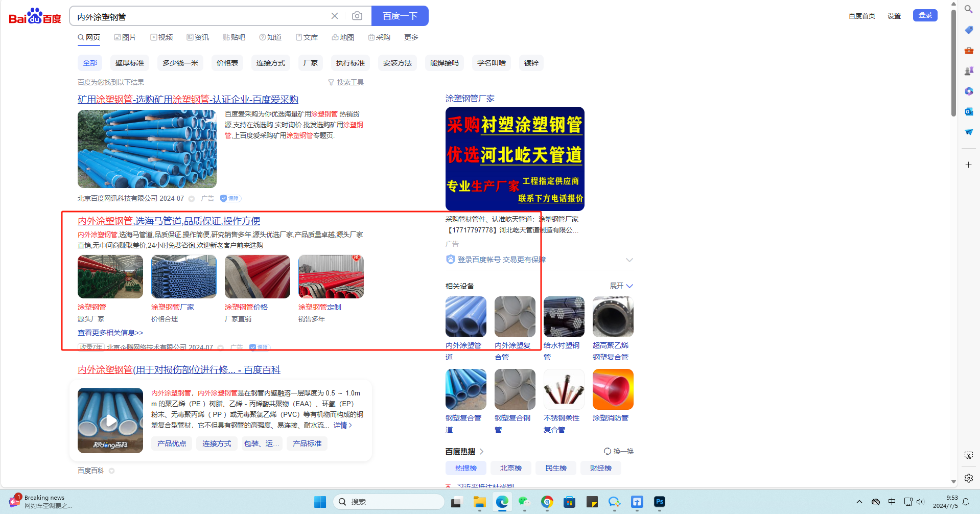
Task: Select the 民生榜 hot search tab
Action: pyautogui.click(x=556, y=468)
